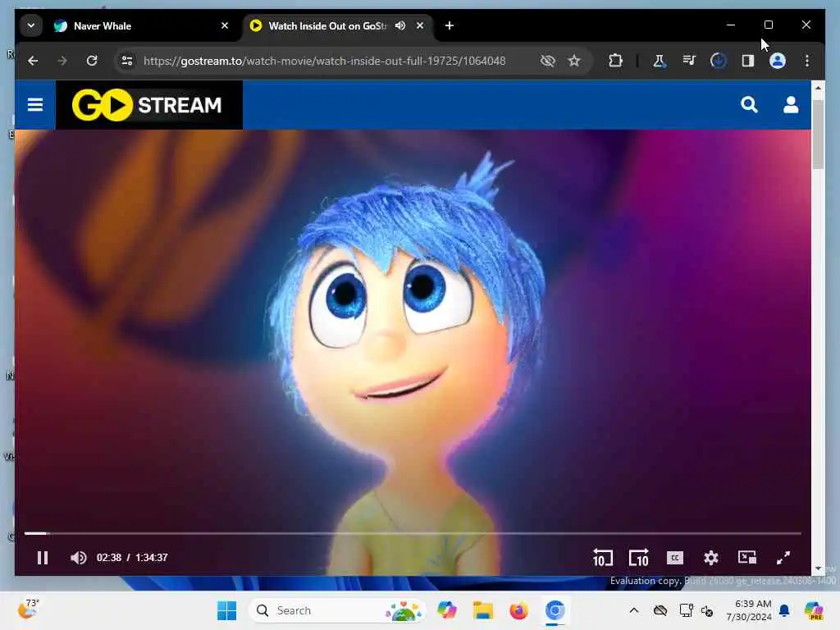Click the page scroll up arrow
840x630 pixels.
pos(818,87)
